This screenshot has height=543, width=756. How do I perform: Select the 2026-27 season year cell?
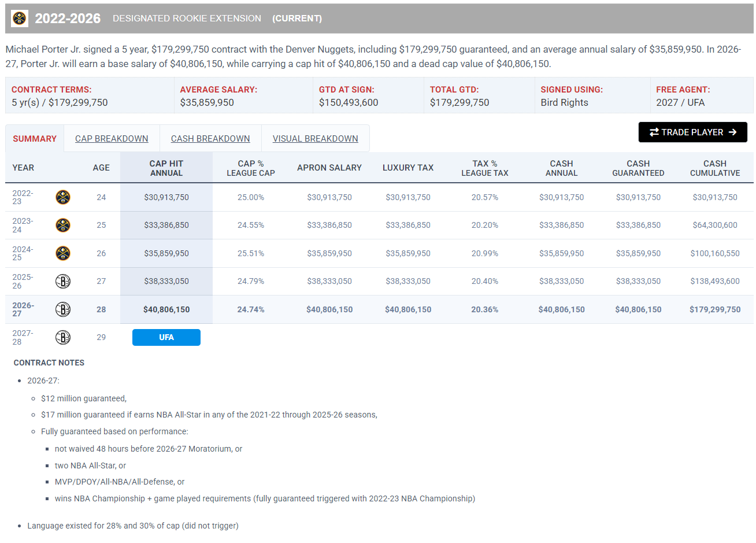coord(23,309)
